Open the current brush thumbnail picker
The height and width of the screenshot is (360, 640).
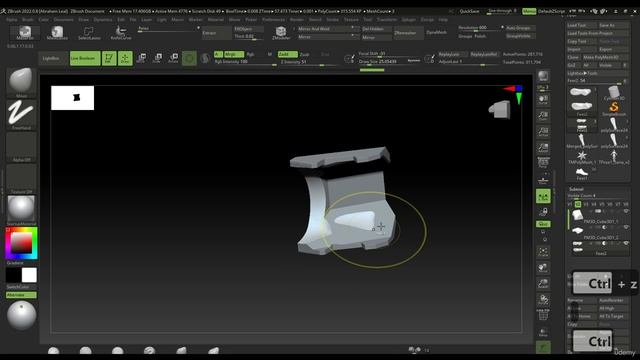[21, 82]
